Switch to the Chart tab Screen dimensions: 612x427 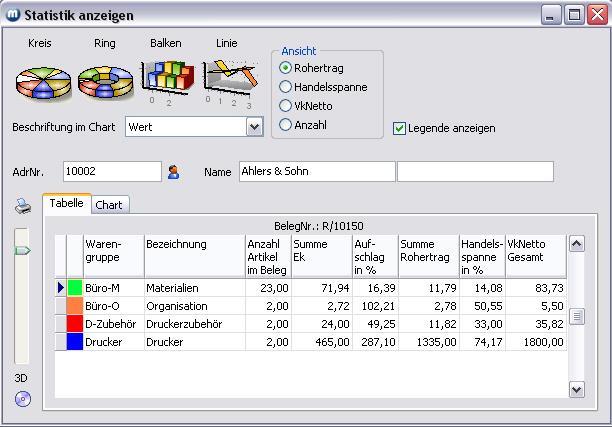coord(109,205)
